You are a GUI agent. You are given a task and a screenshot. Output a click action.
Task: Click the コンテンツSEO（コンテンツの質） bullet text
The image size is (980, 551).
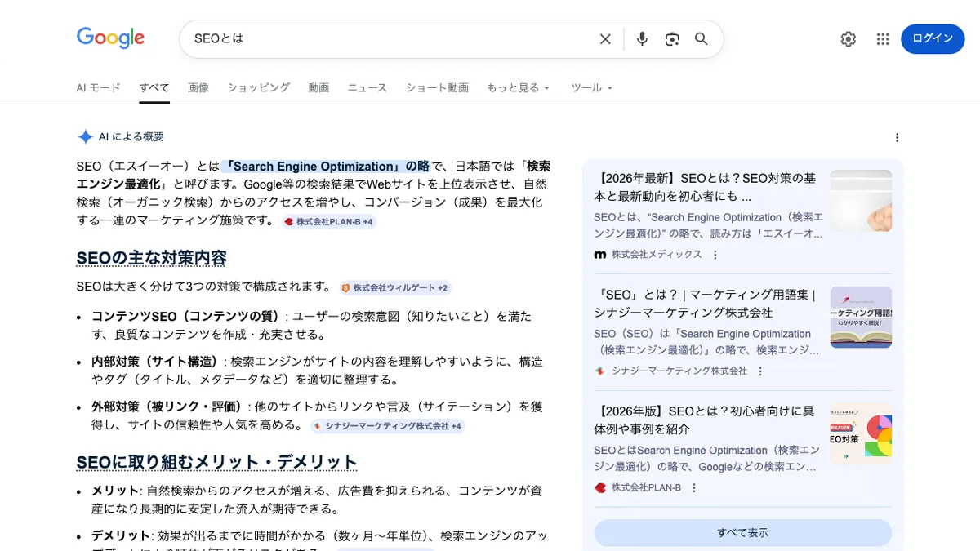(187, 316)
